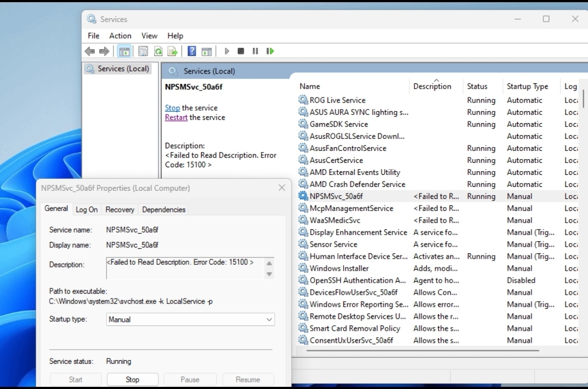
Task: Click the Stop Service square icon
Action: pyautogui.click(x=241, y=51)
